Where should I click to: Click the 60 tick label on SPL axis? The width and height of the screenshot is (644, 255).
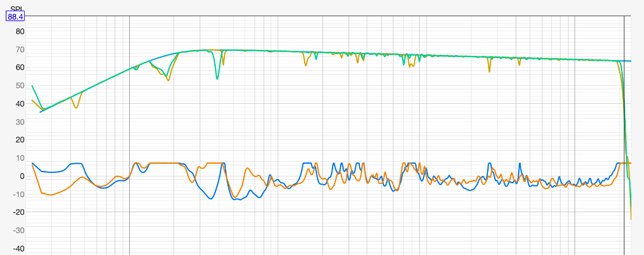tap(20, 68)
